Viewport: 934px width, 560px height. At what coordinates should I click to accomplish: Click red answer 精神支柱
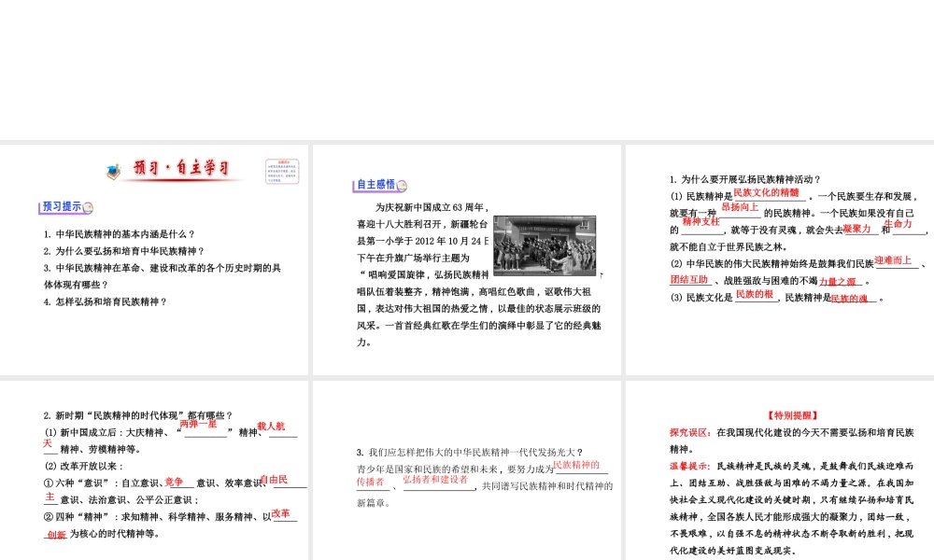tap(701, 221)
